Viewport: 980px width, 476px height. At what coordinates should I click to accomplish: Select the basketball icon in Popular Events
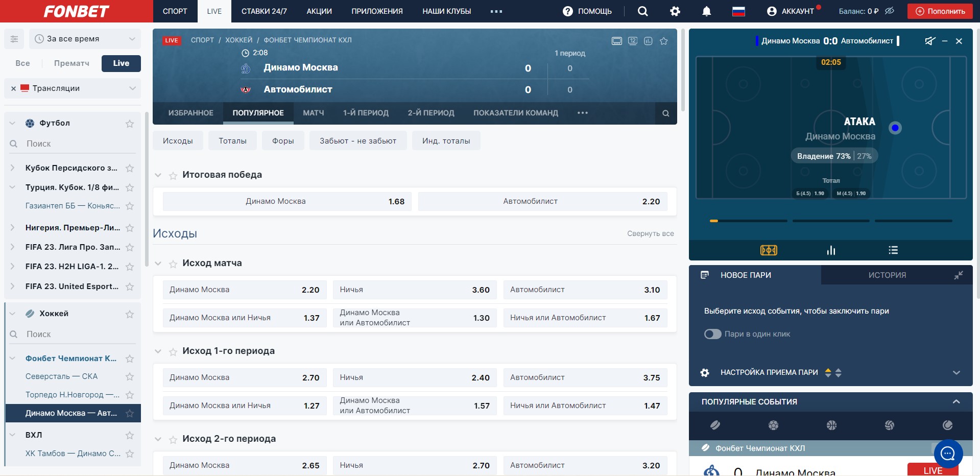[831, 425]
